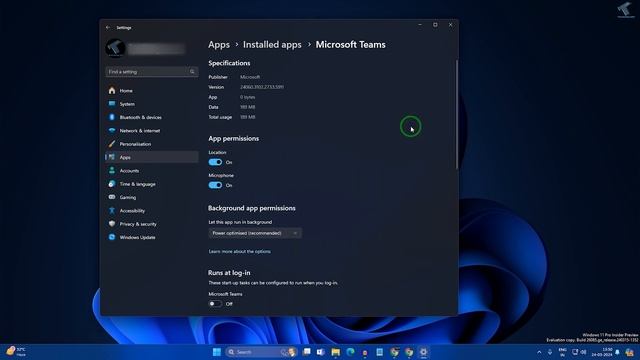Image resolution: width=640 pixels, height=360 pixels.
Task: Open the Gaming settings page
Action: click(152, 197)
